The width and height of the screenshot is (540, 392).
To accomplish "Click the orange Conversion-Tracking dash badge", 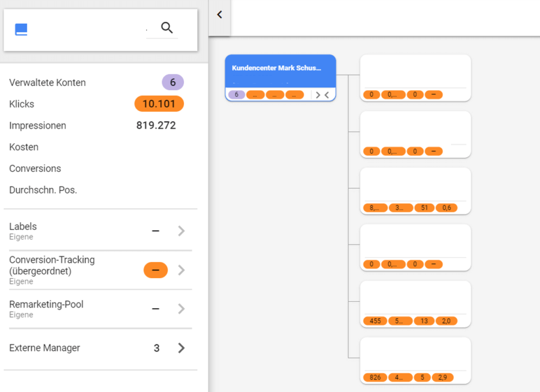I will click(x=156, y=270).
